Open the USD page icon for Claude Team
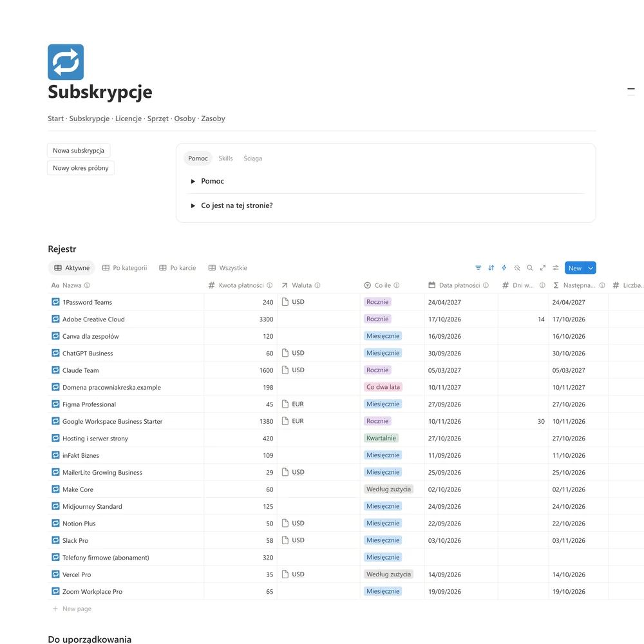The width and height of the screenshot is (644, 644). (x=285, y=370)
